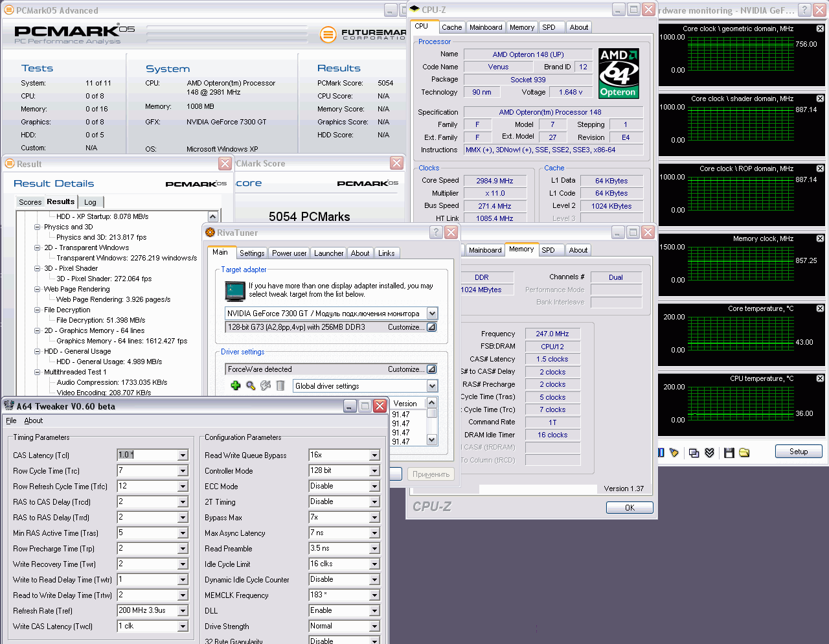The height and width of the screenshot is (644, 829).
Task: Select the Graphics Memory - 64 lines: 1612.427 fps row
Action: click(x=122, y=341)
